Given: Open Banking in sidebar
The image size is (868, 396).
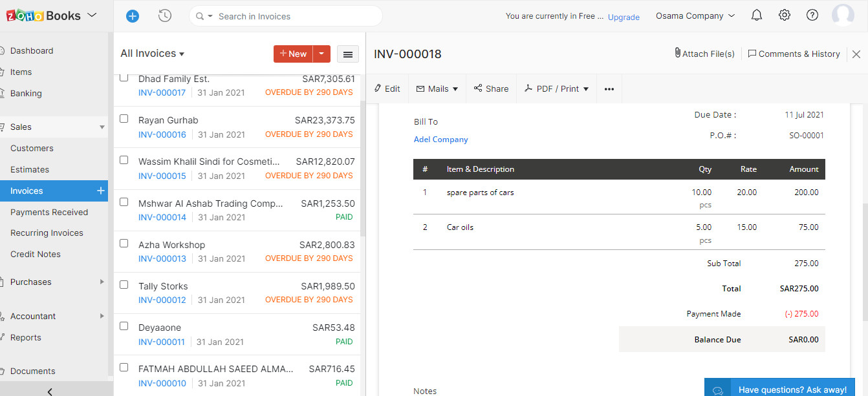Looking at the screenshot, I should coord(26,94).
